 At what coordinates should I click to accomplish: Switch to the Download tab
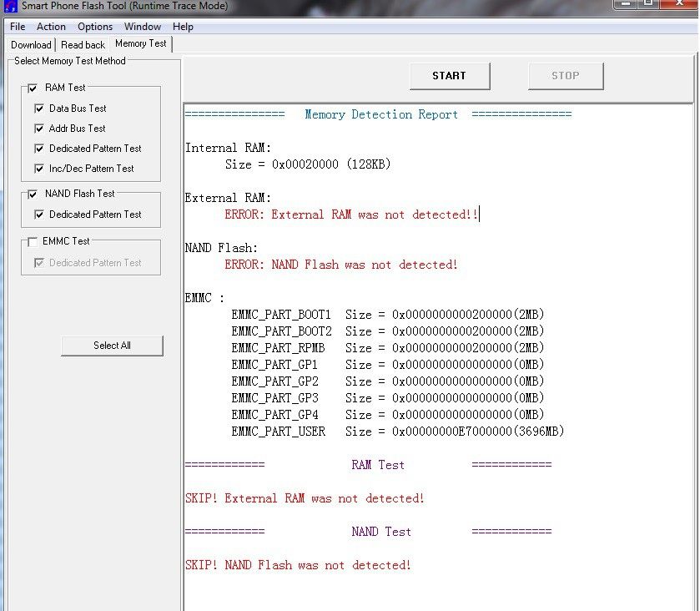pos(31,45)
